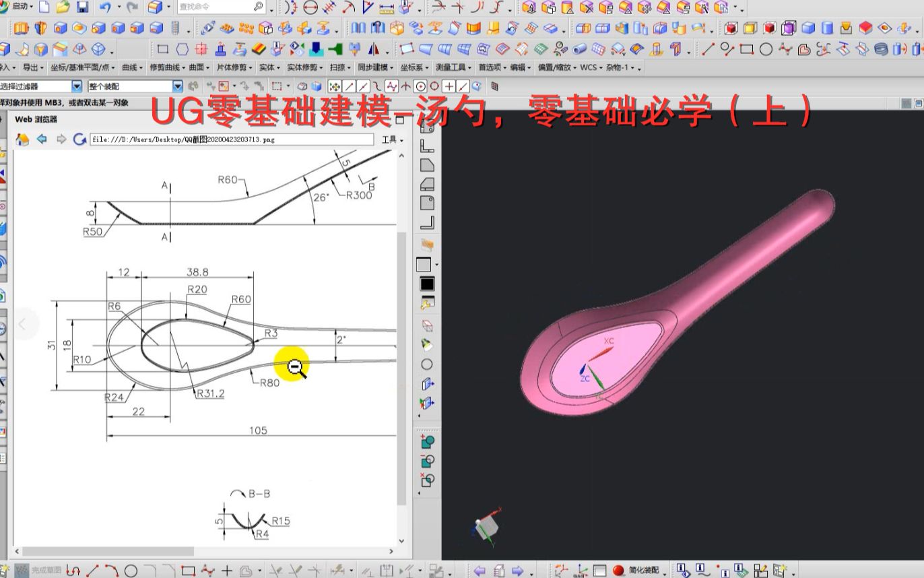Toggle the quadrant point snap
The image size is (924, 578).
pos(434,86)
